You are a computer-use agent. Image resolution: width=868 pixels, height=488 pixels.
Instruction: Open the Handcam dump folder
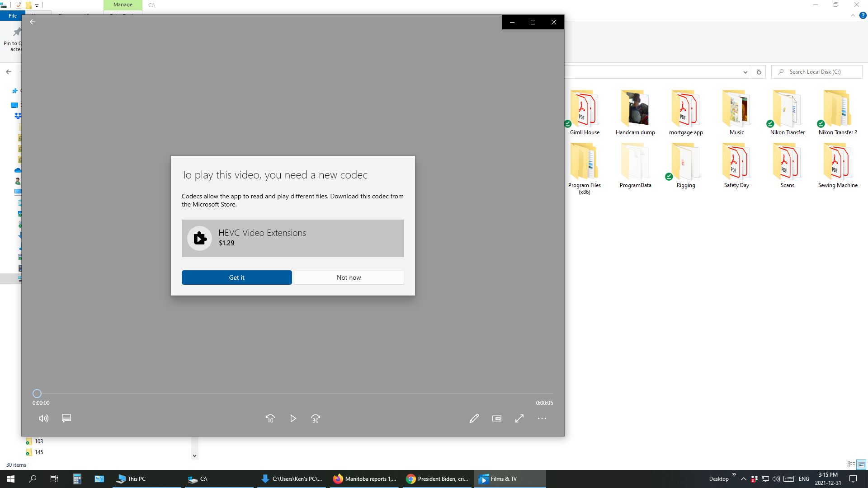[635, 113]
